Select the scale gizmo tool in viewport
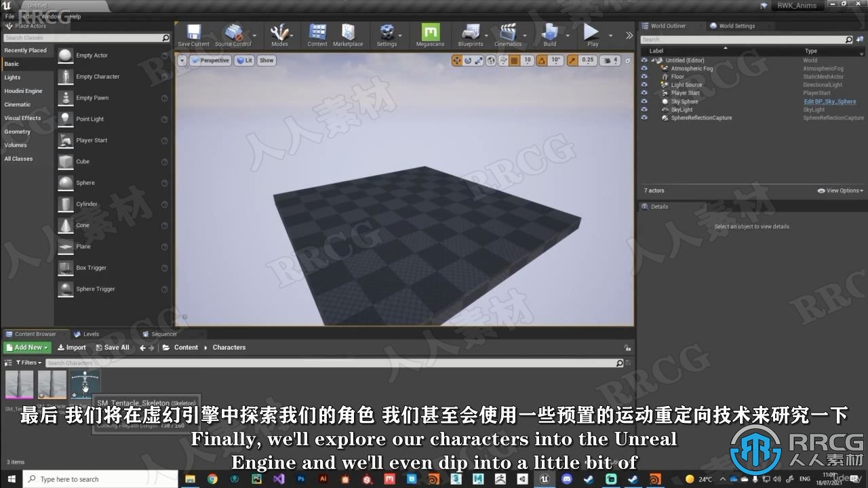Viewport: 868px width, 488px height. click(479, 60)
